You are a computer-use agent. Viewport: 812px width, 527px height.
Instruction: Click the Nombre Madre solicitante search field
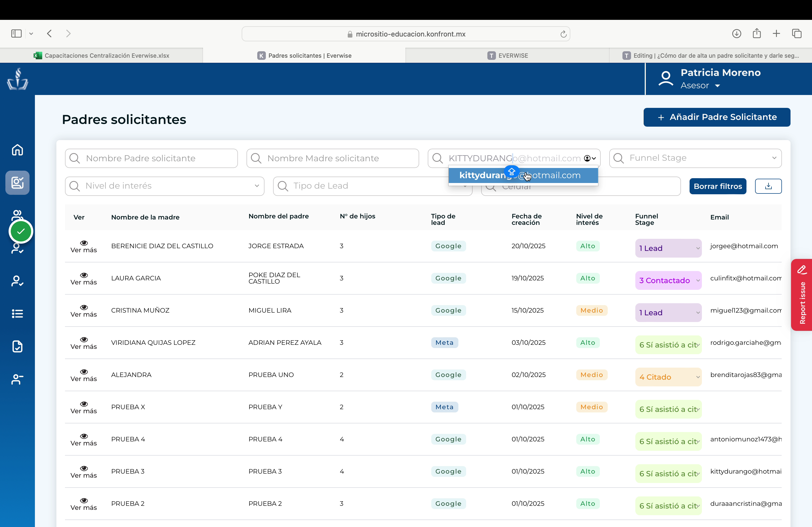333,158
